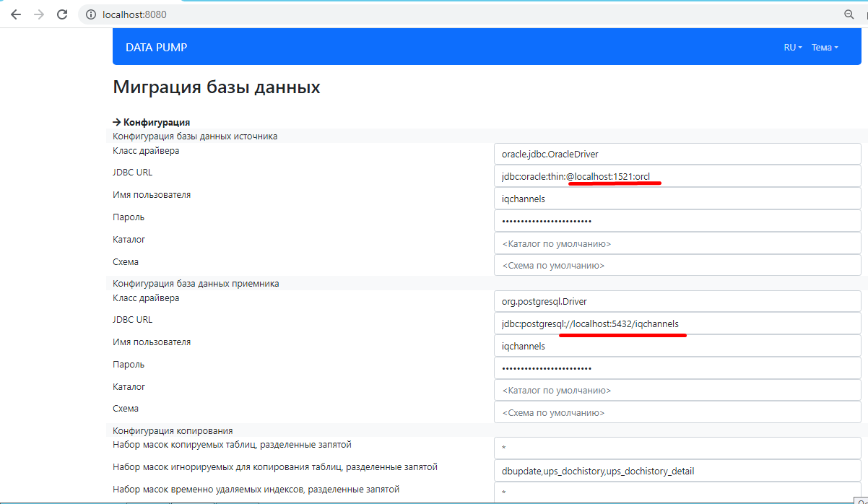
Task: Edit target driver class field org.postgresql.Driver
Action: [x=677, y=301]
